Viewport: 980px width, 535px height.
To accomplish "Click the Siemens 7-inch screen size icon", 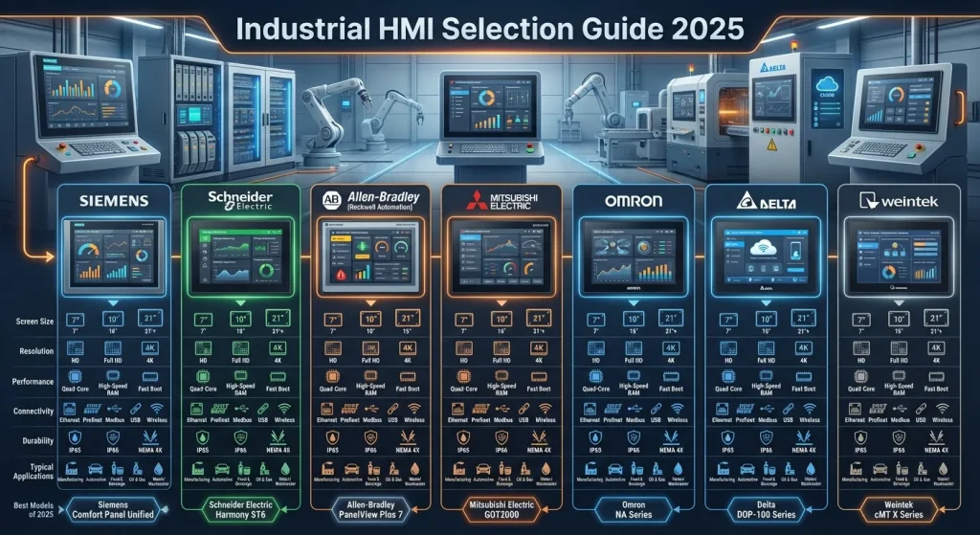I will coord(73,319).
